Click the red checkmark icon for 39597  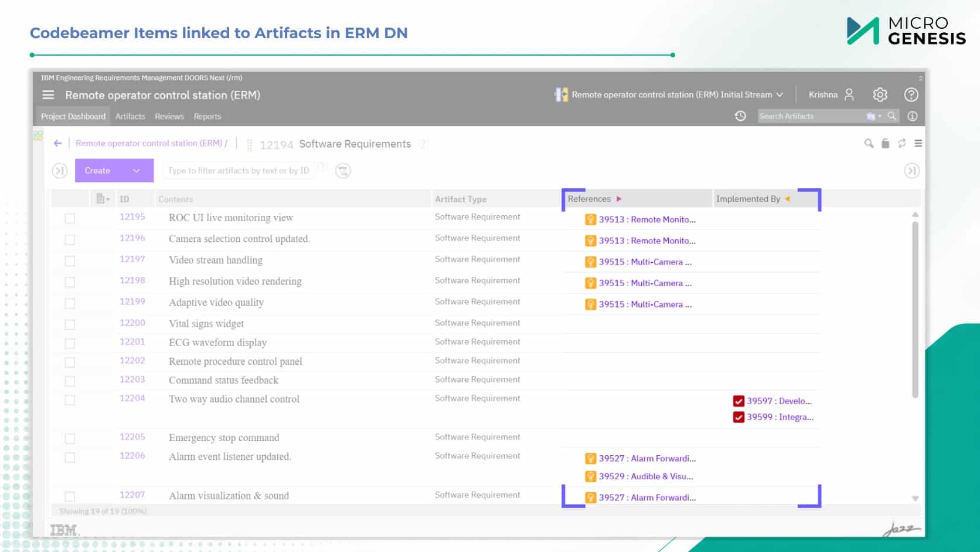pyautogui.click(x=739, y=401)
